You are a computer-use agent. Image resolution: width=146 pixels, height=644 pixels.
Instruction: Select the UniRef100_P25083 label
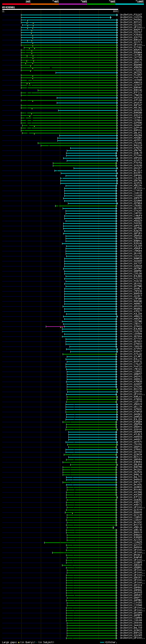[131, 35]
